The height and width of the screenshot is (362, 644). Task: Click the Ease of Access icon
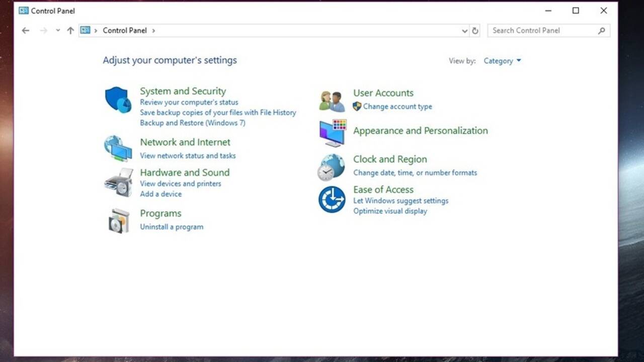tap(332, 199)
